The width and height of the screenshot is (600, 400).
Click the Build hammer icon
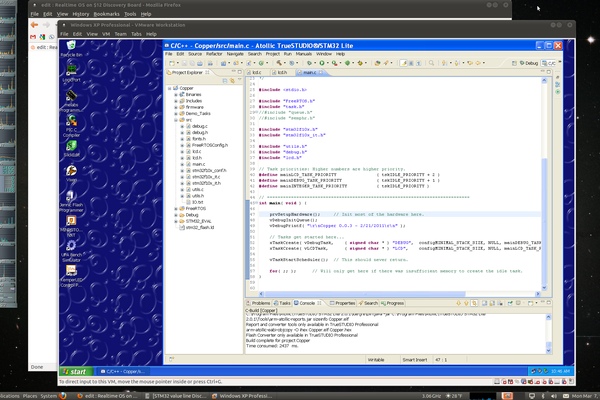point(279,63)
